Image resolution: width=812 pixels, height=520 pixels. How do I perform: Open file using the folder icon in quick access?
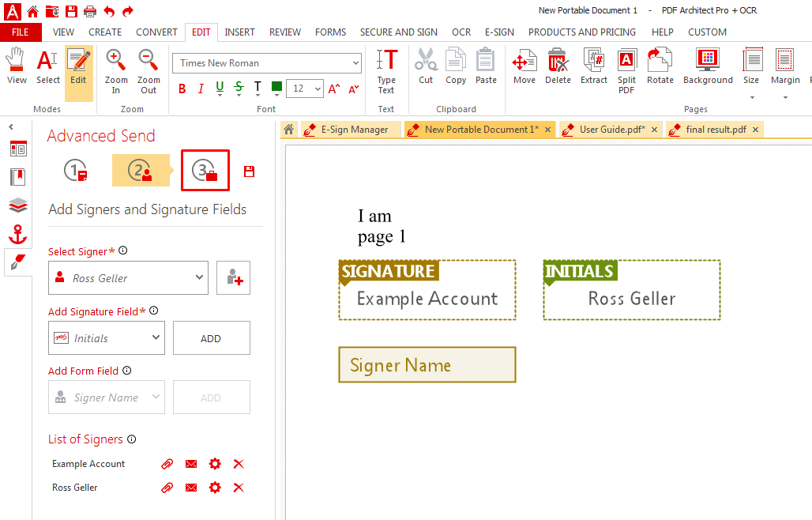(52, 11)
